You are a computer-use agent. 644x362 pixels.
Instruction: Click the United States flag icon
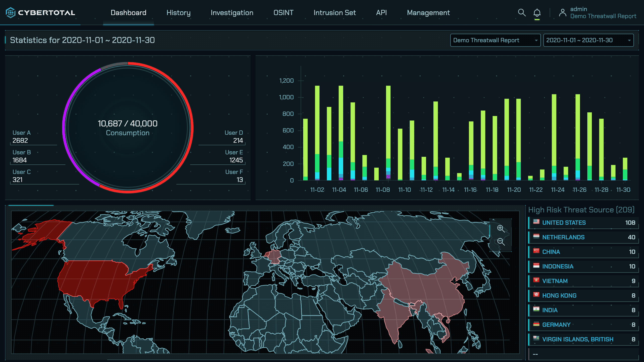click(536, 222)
